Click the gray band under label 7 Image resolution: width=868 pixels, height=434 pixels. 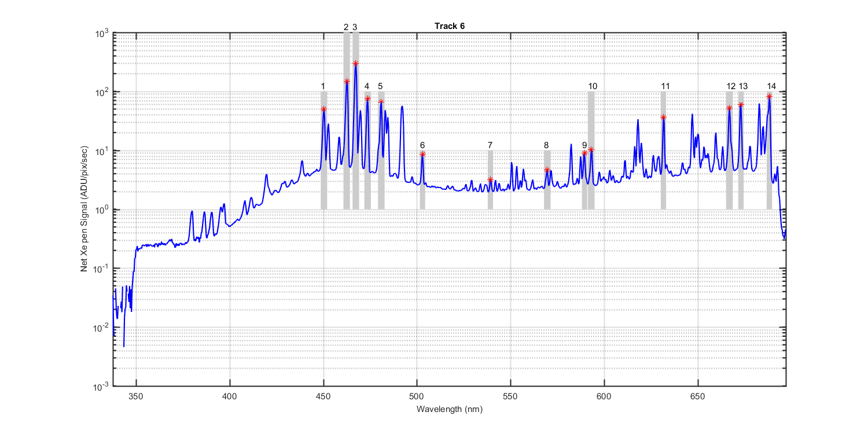click(490, 180)
